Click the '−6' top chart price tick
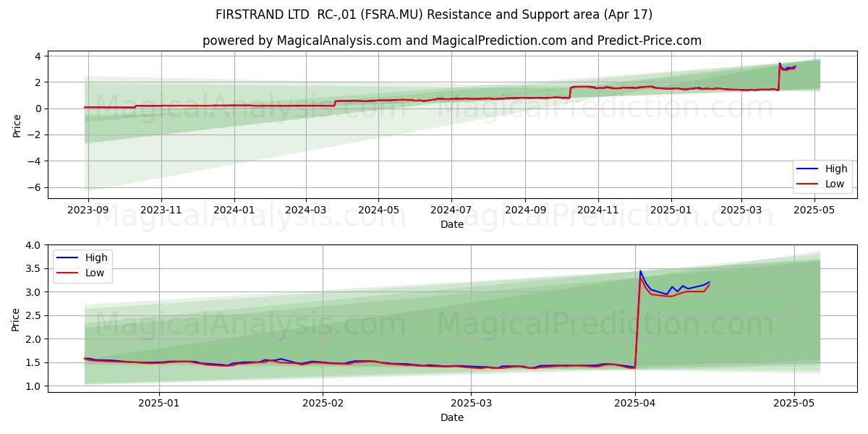868x434 pixels. [x=34, y=187]
